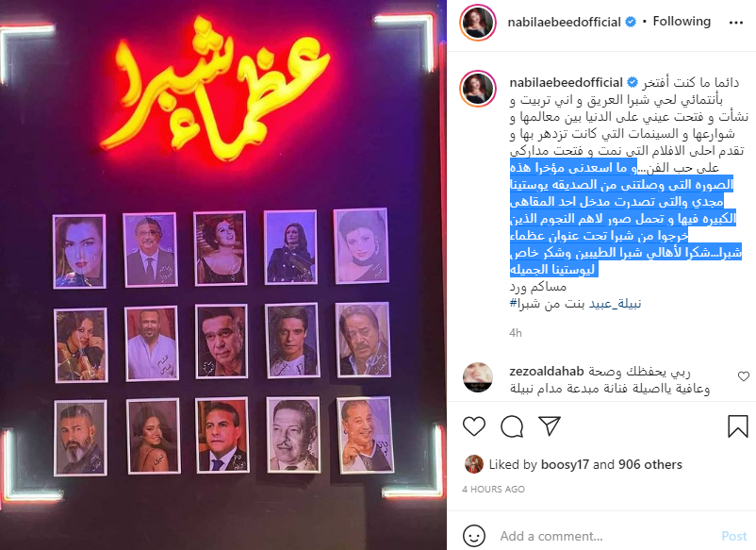
Task: Open zezoaldahab's profile avatar
Action: (x=477, y=376)
